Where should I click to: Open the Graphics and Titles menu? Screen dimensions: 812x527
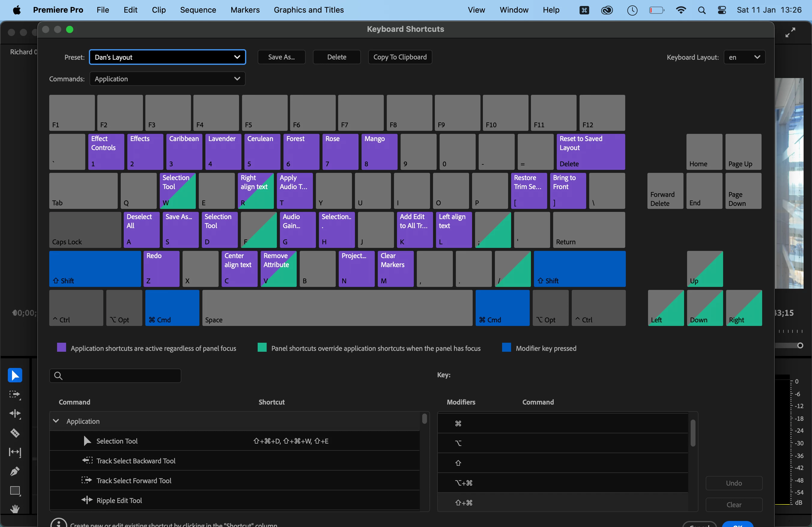pos(308,10)
